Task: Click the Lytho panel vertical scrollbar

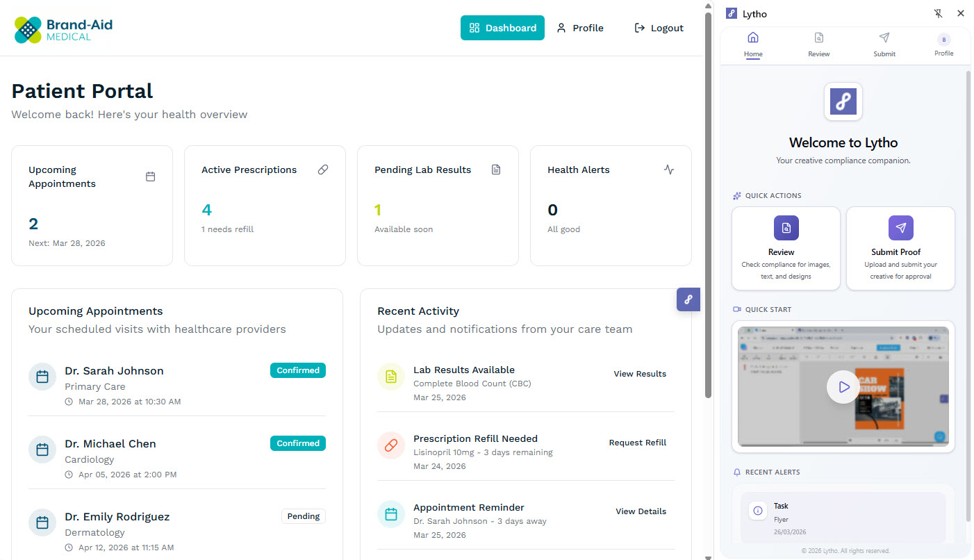Action: (x=968, y=295)
